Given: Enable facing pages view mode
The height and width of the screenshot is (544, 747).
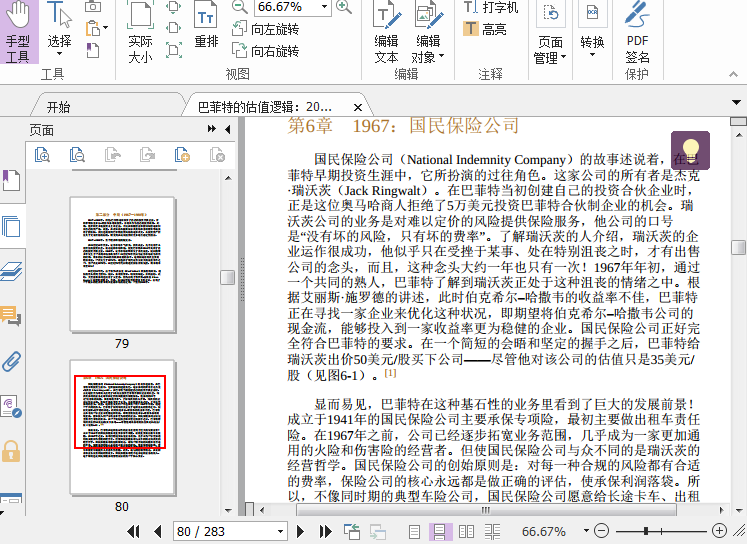Looking at the screenshot, I should click(466, 531).
